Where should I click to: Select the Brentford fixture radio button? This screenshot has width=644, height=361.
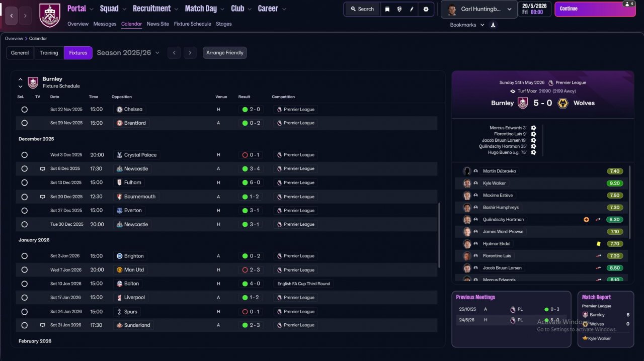(x=24, y=123)
